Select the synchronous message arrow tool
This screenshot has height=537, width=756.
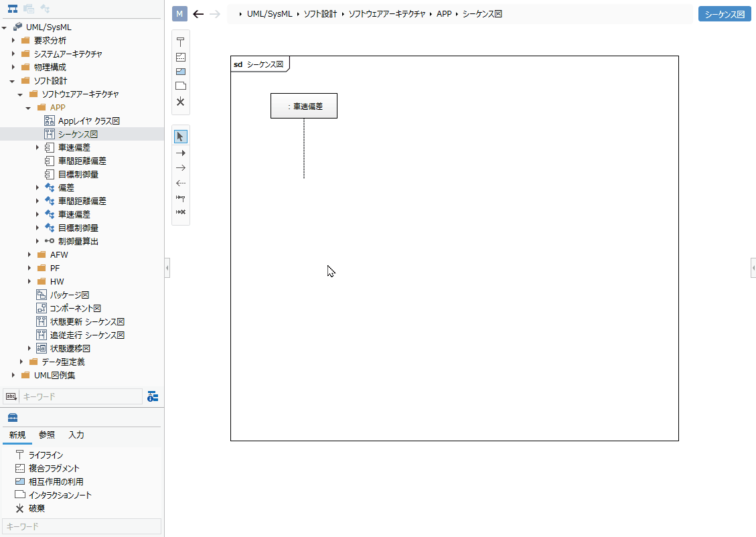click(x=181, y=153)
